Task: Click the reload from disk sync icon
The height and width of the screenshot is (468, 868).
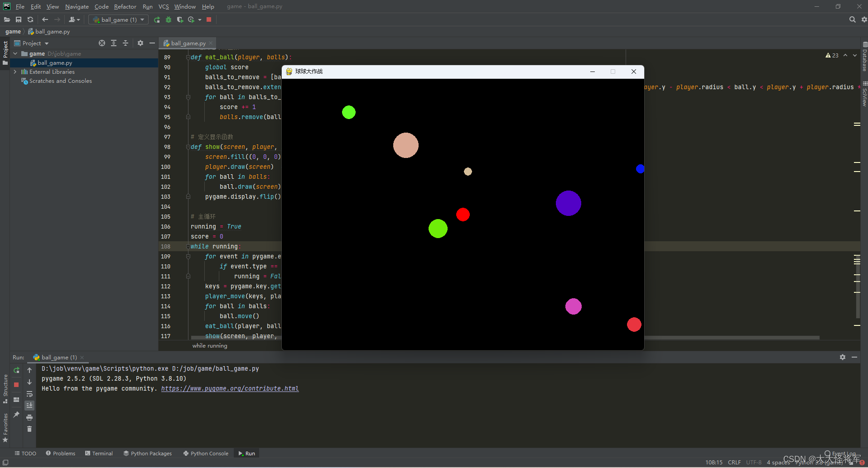Action: coord(30,19)
